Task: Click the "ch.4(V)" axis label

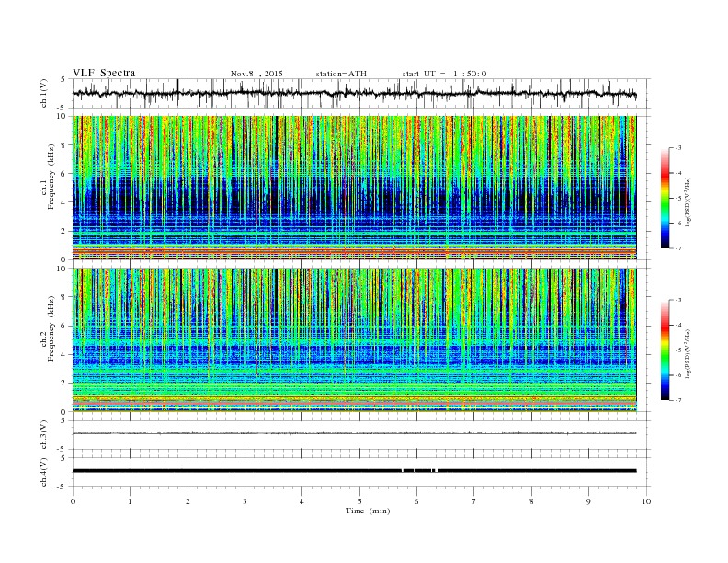Action: pyautogui.click(x=44, y=472)
